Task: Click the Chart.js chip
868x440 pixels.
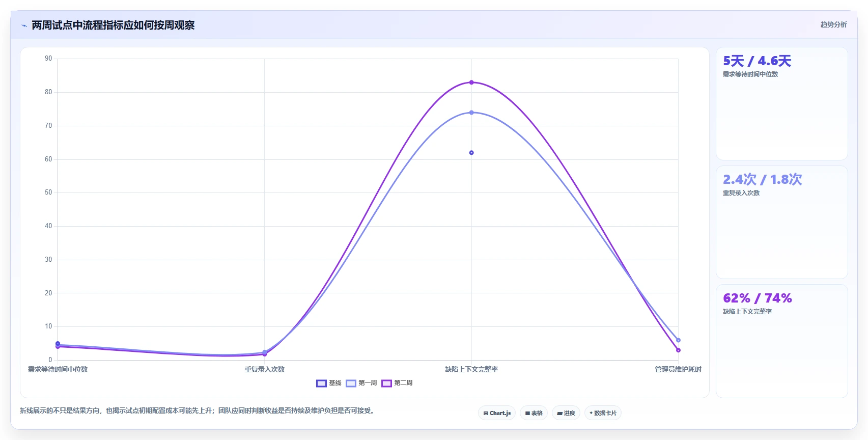Action: (497, 413)
